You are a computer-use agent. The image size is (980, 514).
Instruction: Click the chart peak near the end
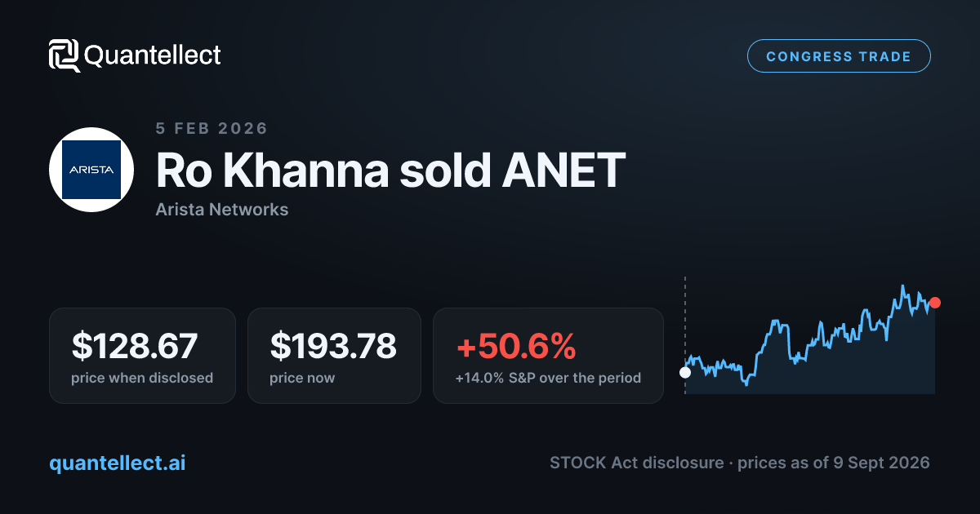(x=902, y=286)
